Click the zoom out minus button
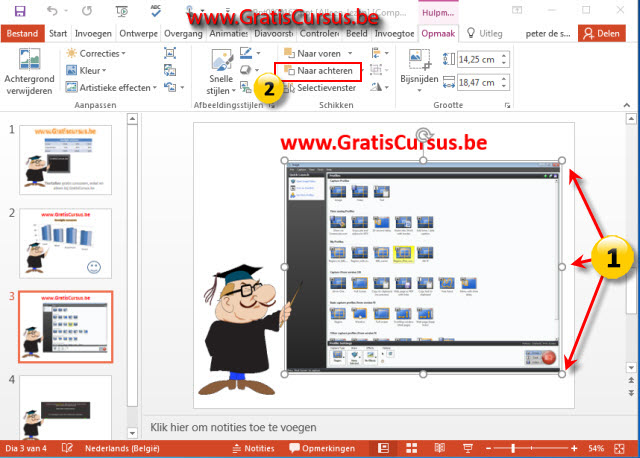The image size is (640, 458). [489, 449]
